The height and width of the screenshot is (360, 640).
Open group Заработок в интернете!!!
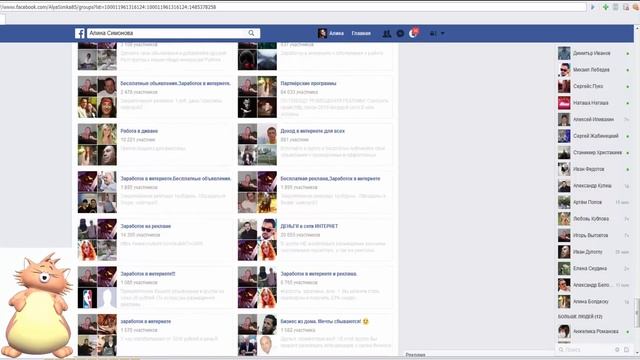pos(148,274)
